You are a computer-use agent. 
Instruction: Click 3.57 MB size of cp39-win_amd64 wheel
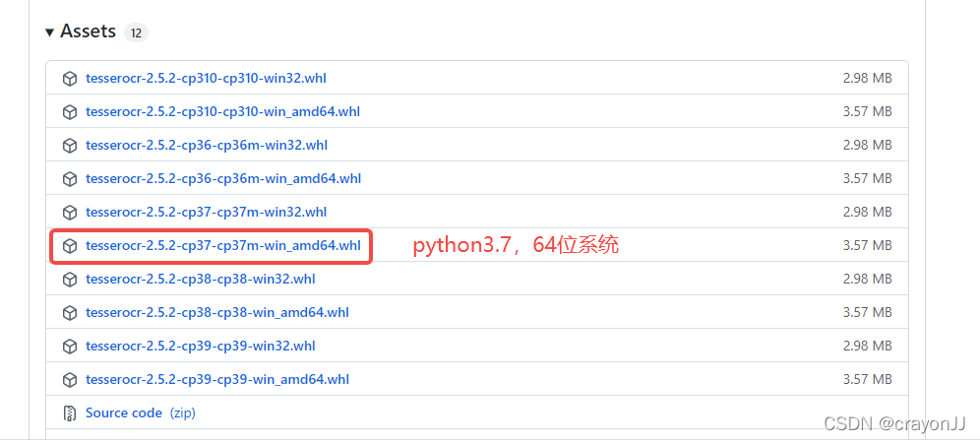pyautogui.click(x=867, y=379)
